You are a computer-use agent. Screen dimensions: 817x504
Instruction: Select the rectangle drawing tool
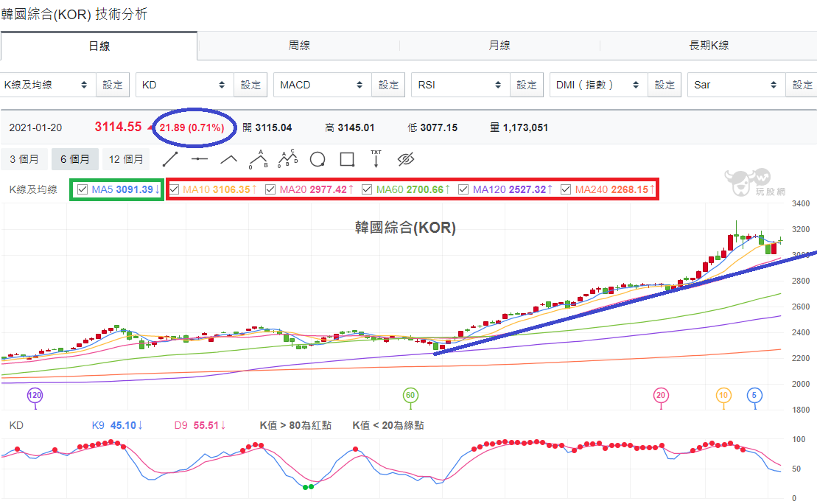(347, 159)
